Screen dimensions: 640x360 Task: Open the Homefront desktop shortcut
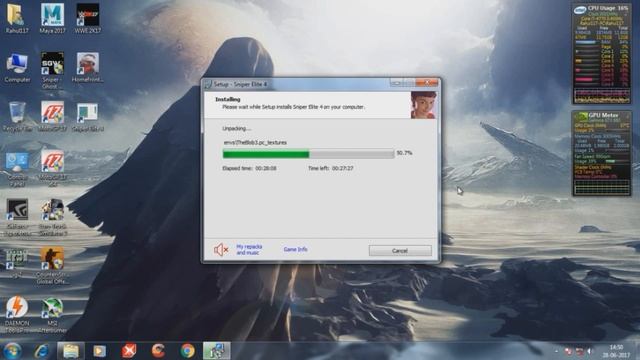pyautogui.click(x=88, y=68)
